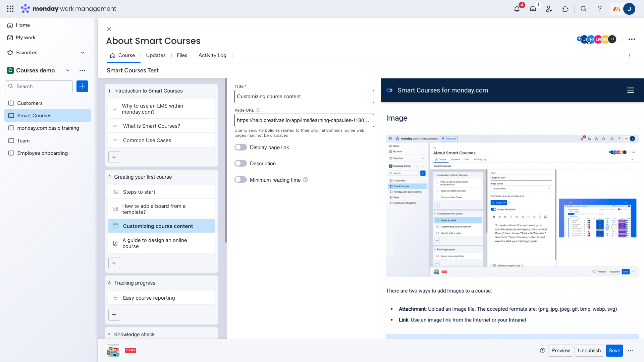Click the lesson list scrollbar
This screenshot has width=644, height=362.
point(226,161)
